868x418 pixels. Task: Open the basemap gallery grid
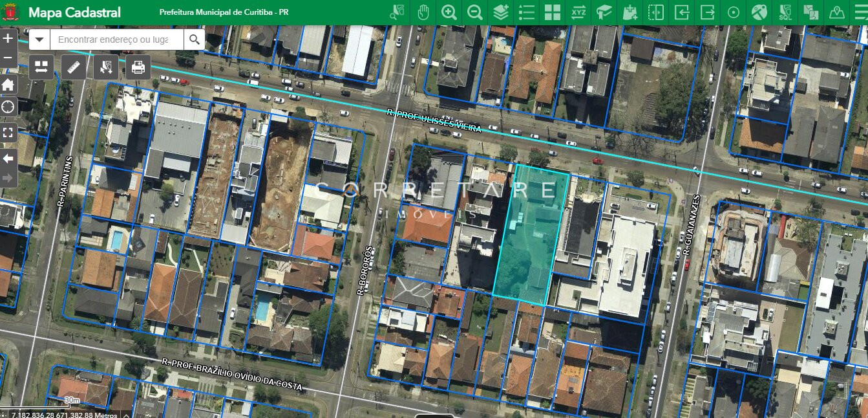click(553, 12)
